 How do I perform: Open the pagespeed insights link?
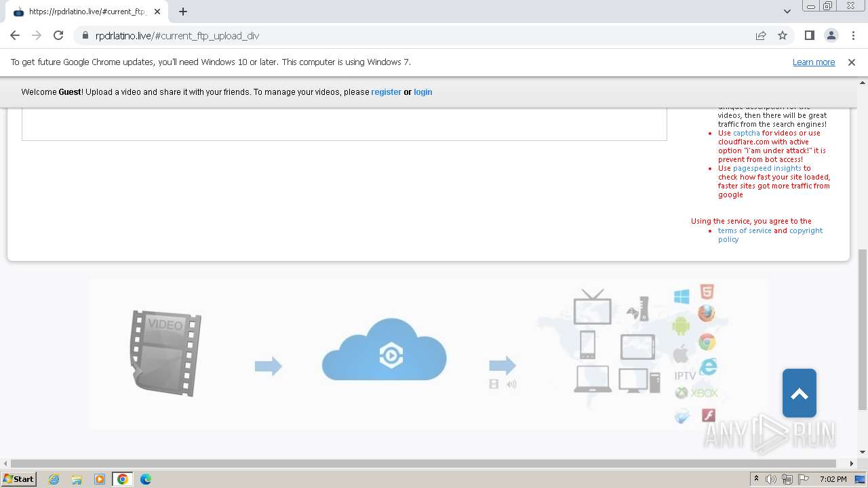click(x=767, y=168)
